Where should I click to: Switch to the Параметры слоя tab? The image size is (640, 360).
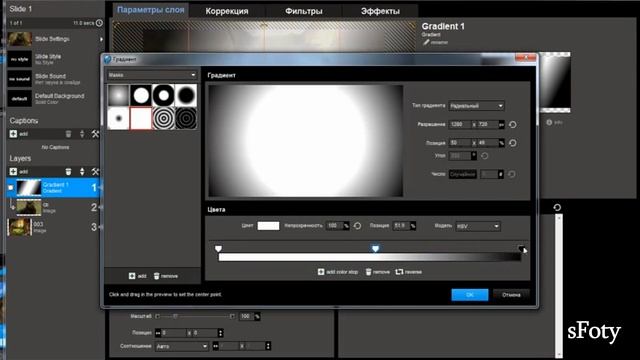(151, 10)
